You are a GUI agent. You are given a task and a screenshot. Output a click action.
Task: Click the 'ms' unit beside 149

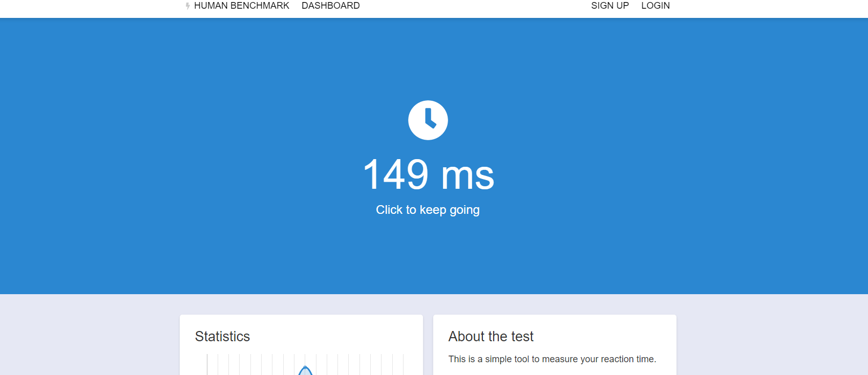coord(467,175)
